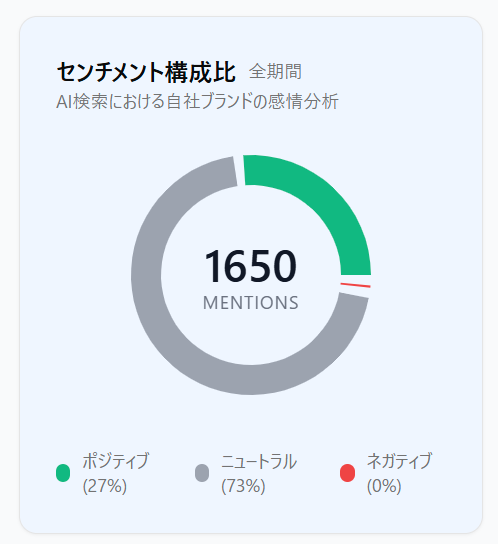Click the 1650 mentions total
The width and height of the screenshot is (498, 544).
tap(251, 266)
